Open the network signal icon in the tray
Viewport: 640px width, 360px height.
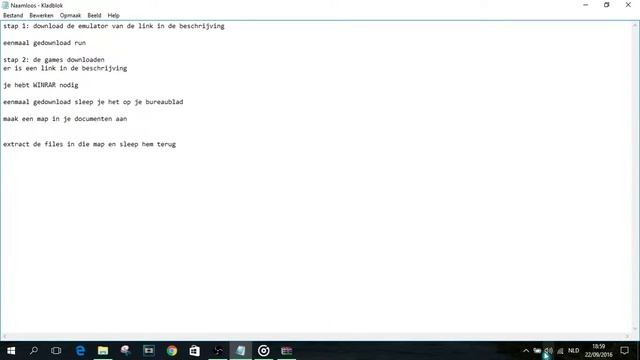pyautogui.click(x=560, y=351)
